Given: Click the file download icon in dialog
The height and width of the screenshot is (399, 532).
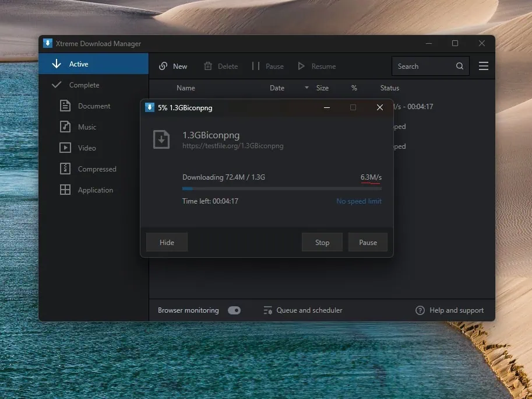Looking at the screenshot, I should (161, 139).
